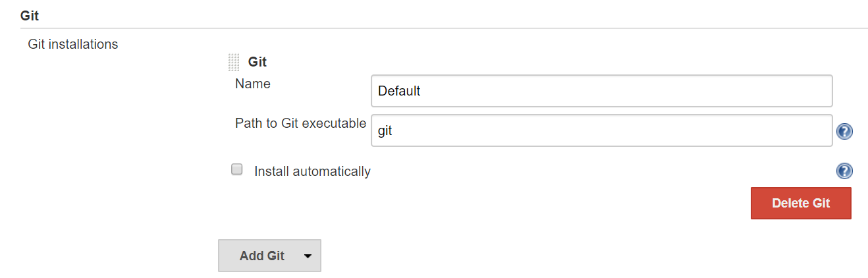Open help for Install automatically option
Image resolution: width=868 pixels, height=278 pixels.
[844, 171]
